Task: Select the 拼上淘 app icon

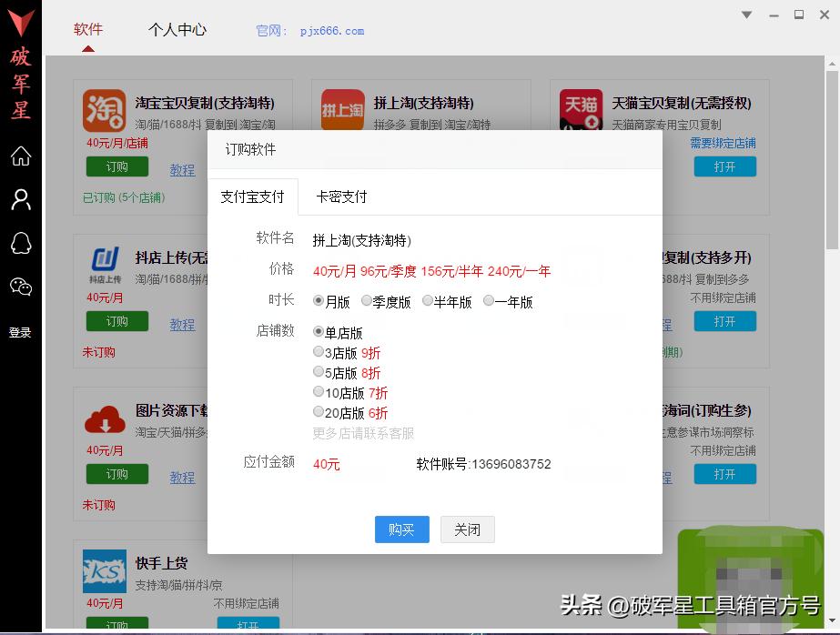Action: point(341,111)
